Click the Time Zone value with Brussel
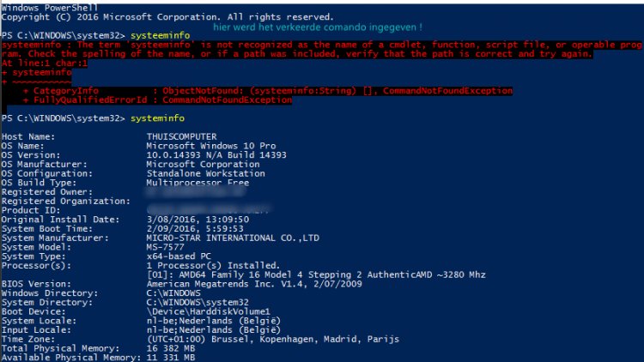Screen dimensions: 644x362 tap(272, 339)
